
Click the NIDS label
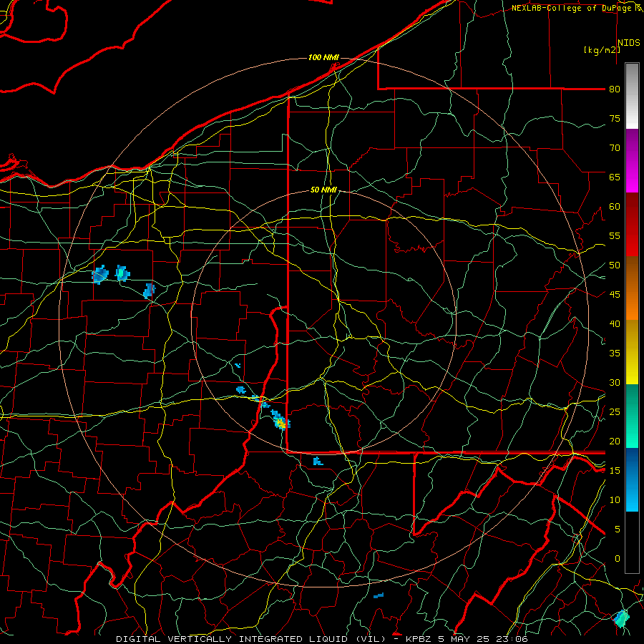pyautogui.click(x=629, y=42)
